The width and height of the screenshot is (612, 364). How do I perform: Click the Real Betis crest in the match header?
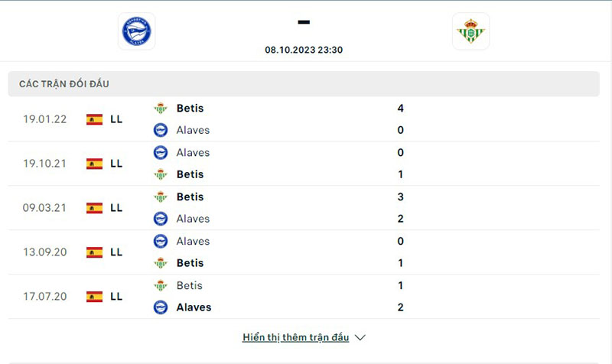(x=470, y=31)
